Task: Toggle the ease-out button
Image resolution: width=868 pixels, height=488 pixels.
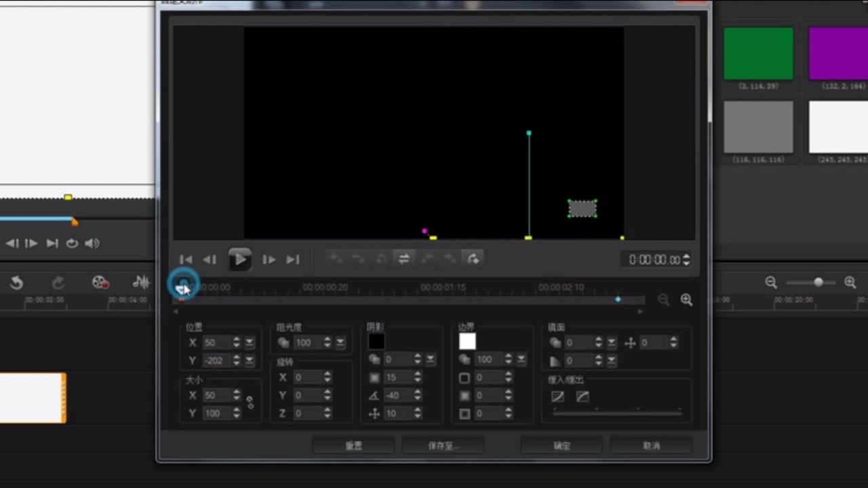Action: point(583,396)
